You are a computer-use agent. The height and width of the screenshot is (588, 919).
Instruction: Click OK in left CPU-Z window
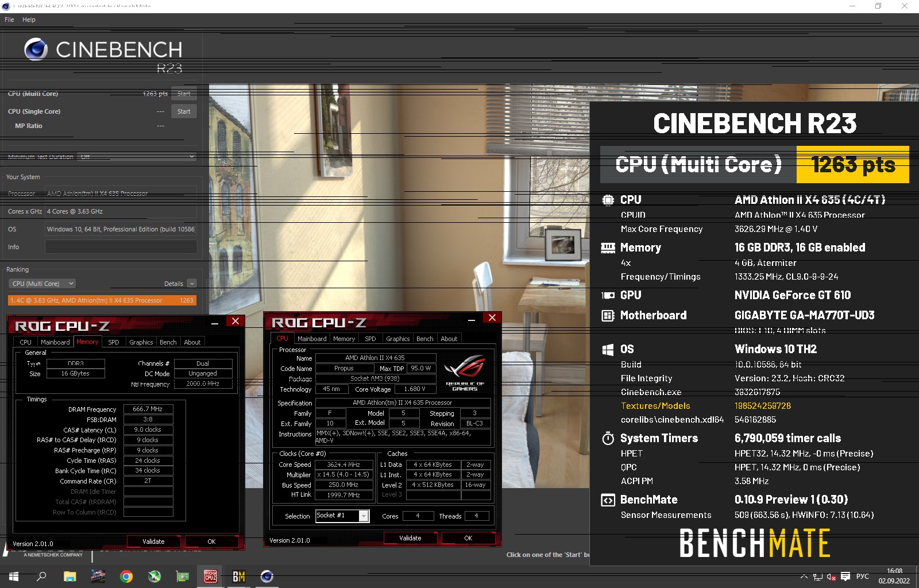[x=211, y=541]
